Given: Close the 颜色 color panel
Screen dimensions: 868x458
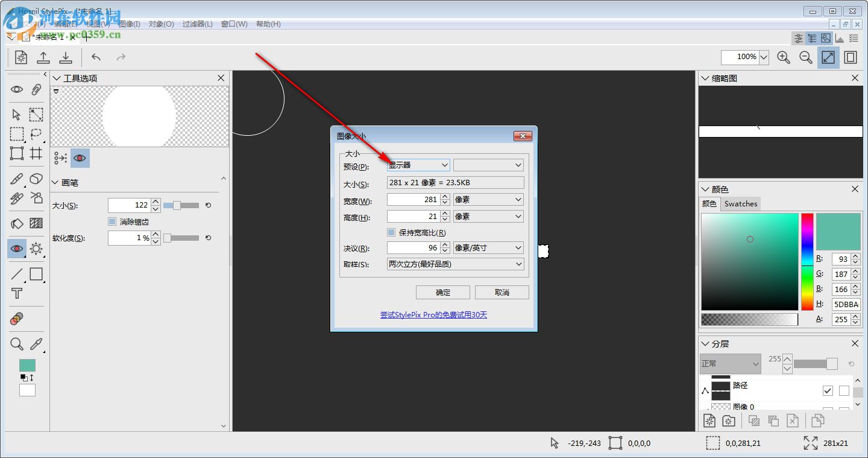Looking at the screenshot, I should [855, 189].
